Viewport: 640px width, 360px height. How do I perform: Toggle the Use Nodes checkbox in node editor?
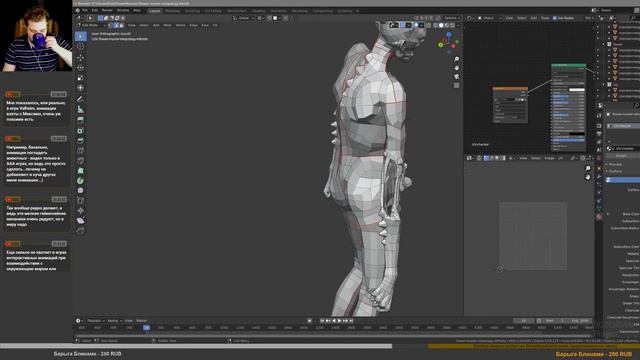coord(554,18)
